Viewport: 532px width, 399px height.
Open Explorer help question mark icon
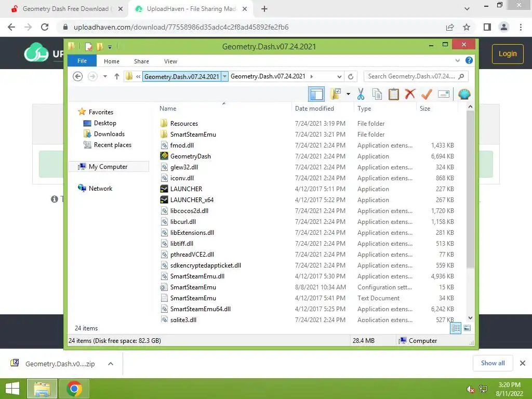coord(469,60)
